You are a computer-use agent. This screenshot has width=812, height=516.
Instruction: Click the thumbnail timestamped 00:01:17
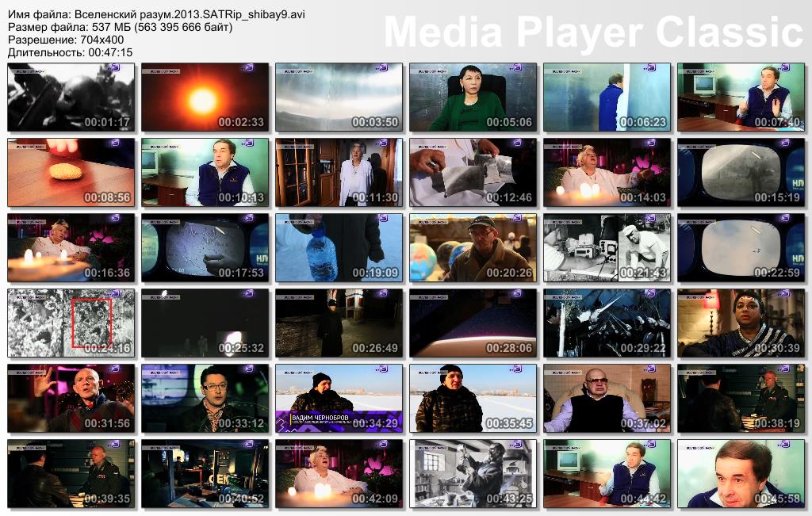pos(71,97)
